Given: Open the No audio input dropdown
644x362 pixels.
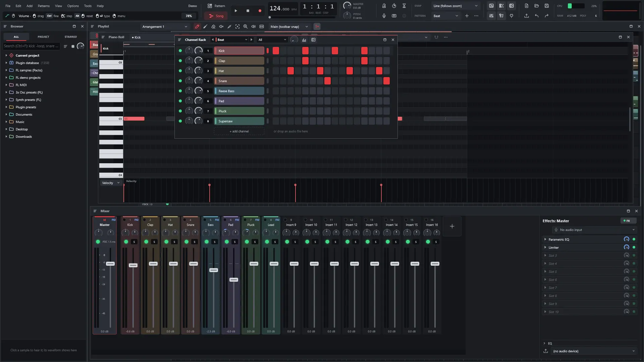Looking at the screenshot, I should click(x=594, y=230).
